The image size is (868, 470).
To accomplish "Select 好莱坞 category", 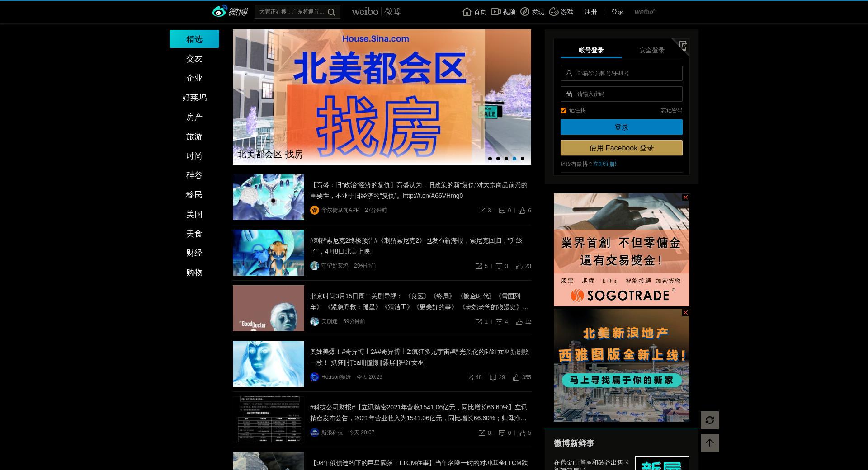I will tap(194, 98).
